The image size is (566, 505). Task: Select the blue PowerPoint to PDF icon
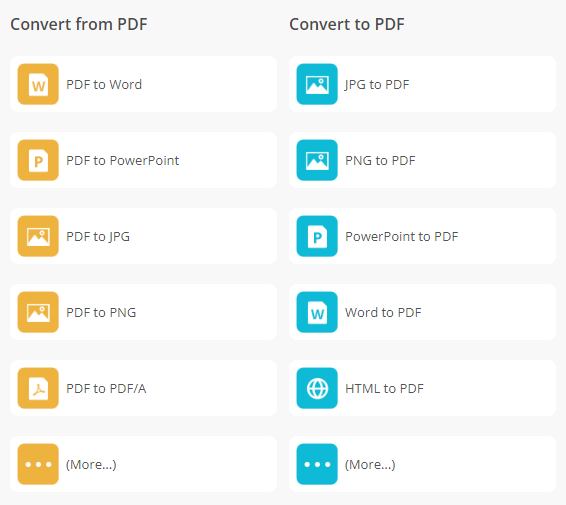coord(317,236)
